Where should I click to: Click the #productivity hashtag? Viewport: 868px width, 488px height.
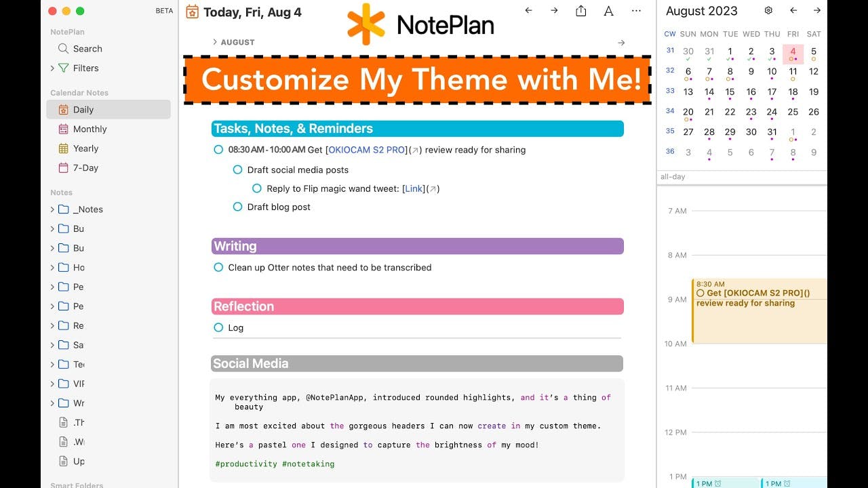click(x=246, y=464)
